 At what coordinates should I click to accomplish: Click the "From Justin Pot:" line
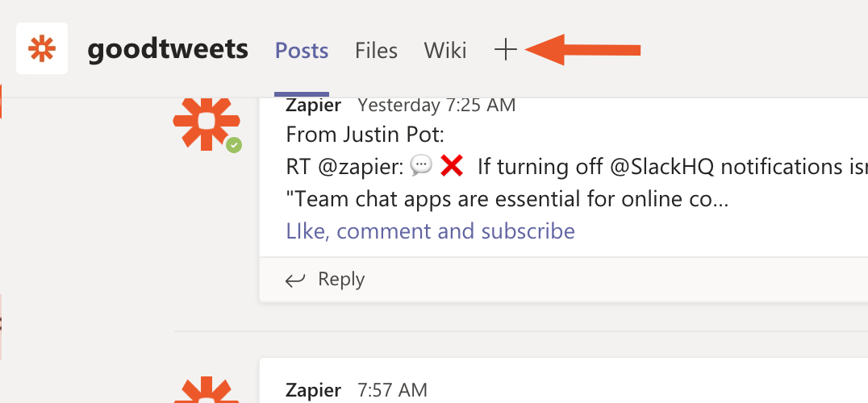tap(365, 135)
